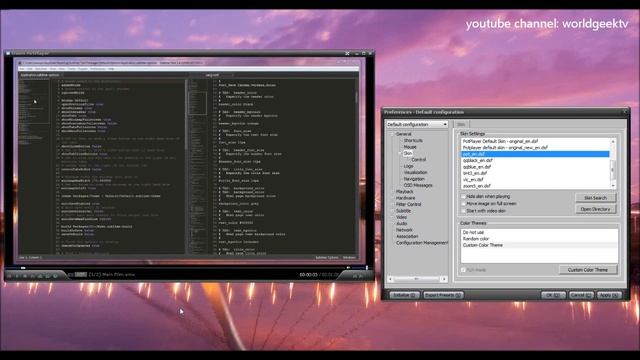640x360 pixels.
Task: Enable Hide skin when playing checkbox
Action: point(463,197)
